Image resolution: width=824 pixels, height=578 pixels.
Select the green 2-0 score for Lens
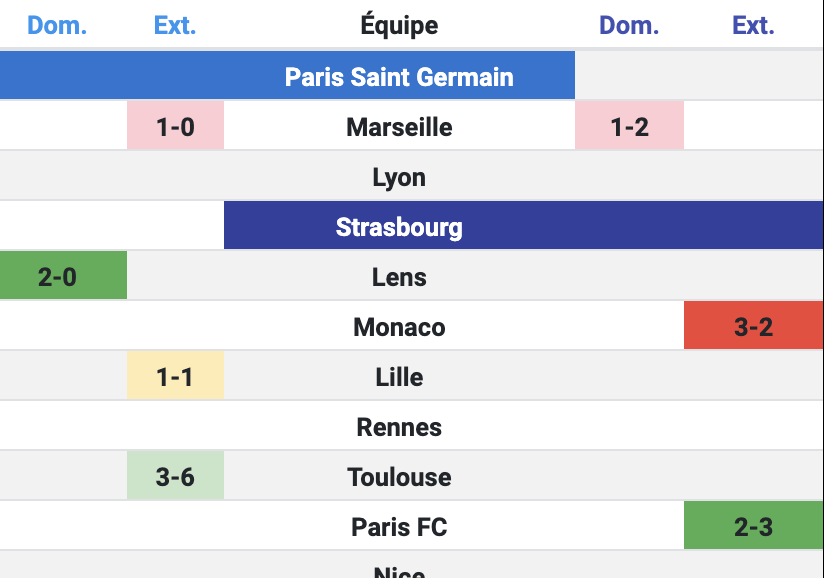(x=57, y=277)
